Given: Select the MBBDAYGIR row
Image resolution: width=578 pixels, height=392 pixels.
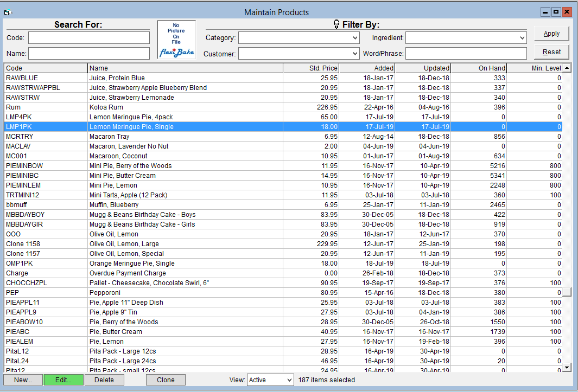Looking at the screenshot, I should [283, 224].
